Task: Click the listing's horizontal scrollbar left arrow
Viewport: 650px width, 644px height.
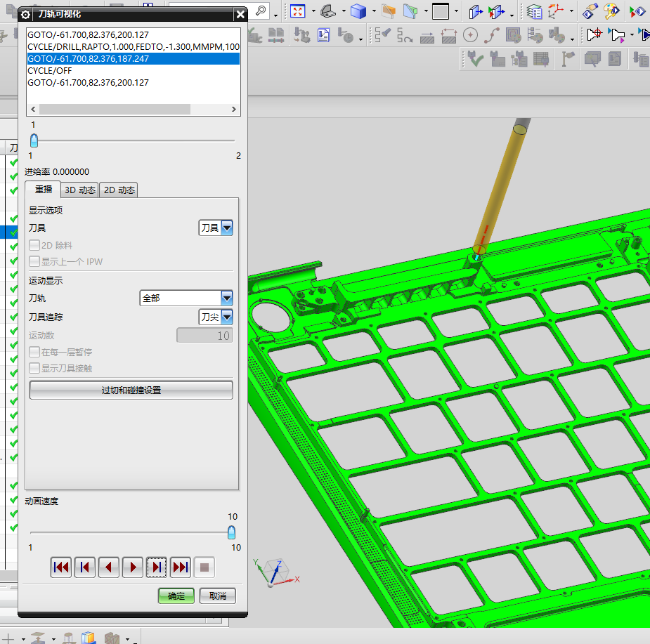Action: coord(33,109)
